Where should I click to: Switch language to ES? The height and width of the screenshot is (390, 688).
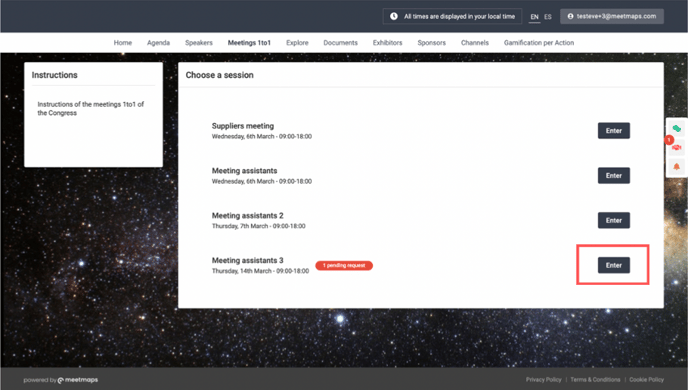(548, 17)
